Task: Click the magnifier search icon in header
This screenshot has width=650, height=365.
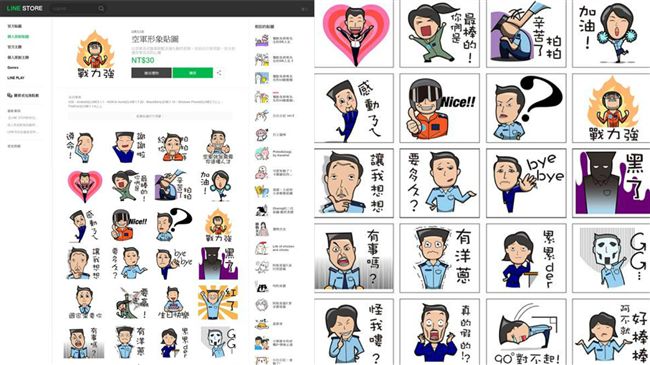Action: tap(101, 8)
